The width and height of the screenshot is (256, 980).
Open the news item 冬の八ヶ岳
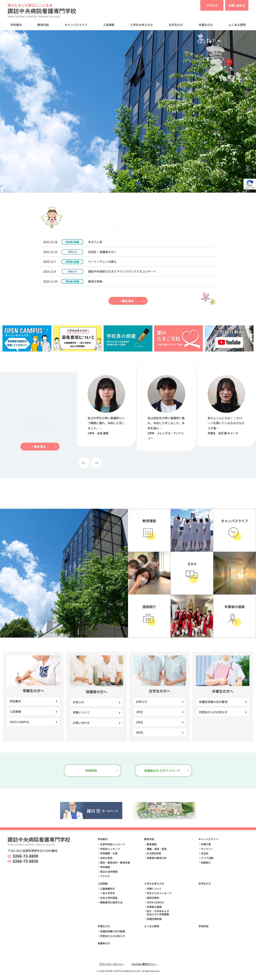click(95, 242)
